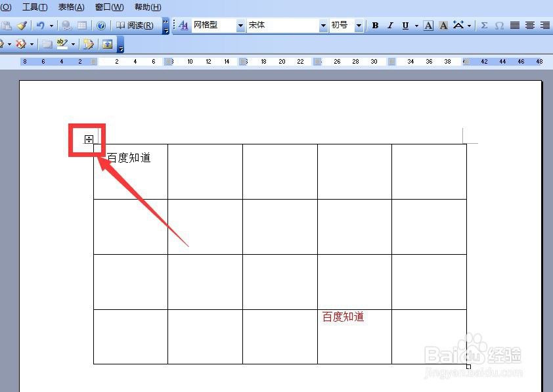Image resolution: width=553 pixels, height=392 pixels.
Task: Click the font name box 宋体
Action: coord(283,26)
